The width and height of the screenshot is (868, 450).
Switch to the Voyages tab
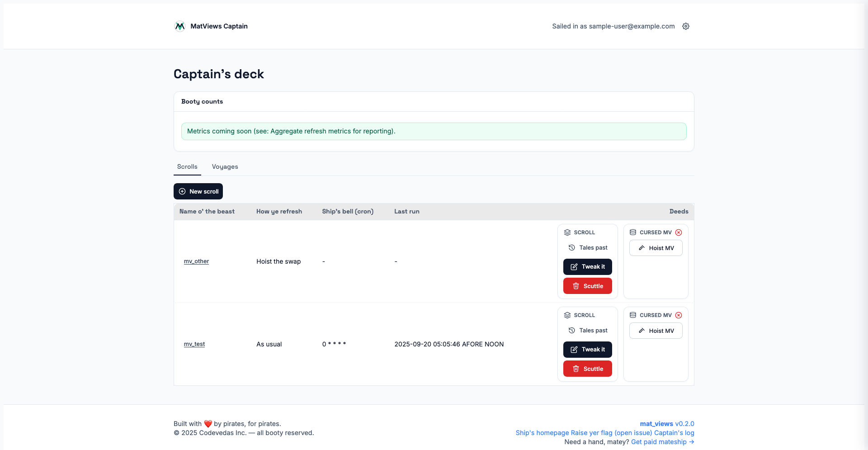tap(225, 166)
